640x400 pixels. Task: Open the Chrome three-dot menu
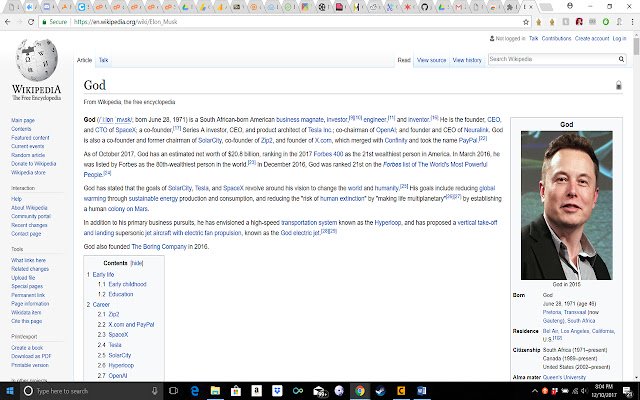tap(632, 22)
